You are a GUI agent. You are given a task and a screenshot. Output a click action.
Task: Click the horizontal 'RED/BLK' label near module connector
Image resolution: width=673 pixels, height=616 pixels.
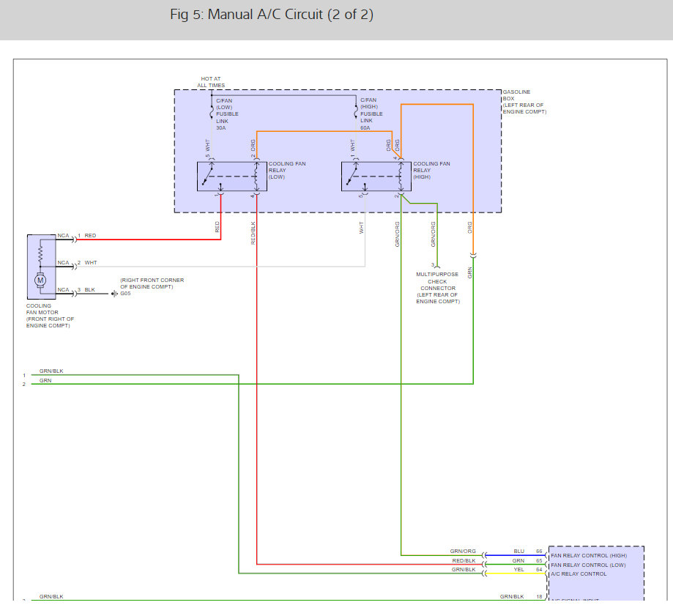pyautogui.click(x=464, y=560)
